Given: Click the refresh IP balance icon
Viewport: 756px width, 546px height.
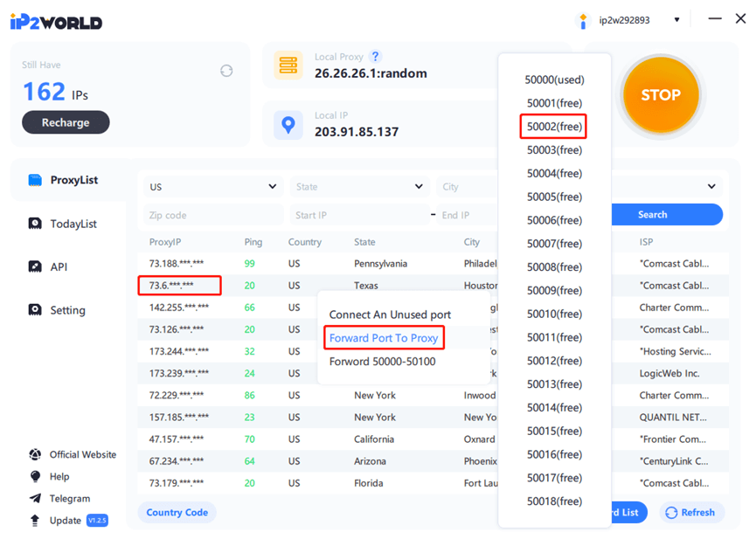Looking at the screenshot, I should tap(226, 71).
